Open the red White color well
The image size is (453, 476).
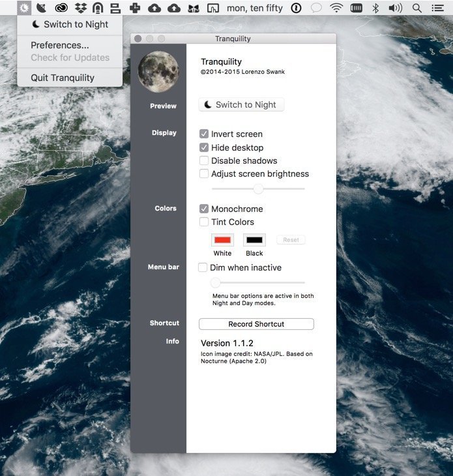coord(222,240)
